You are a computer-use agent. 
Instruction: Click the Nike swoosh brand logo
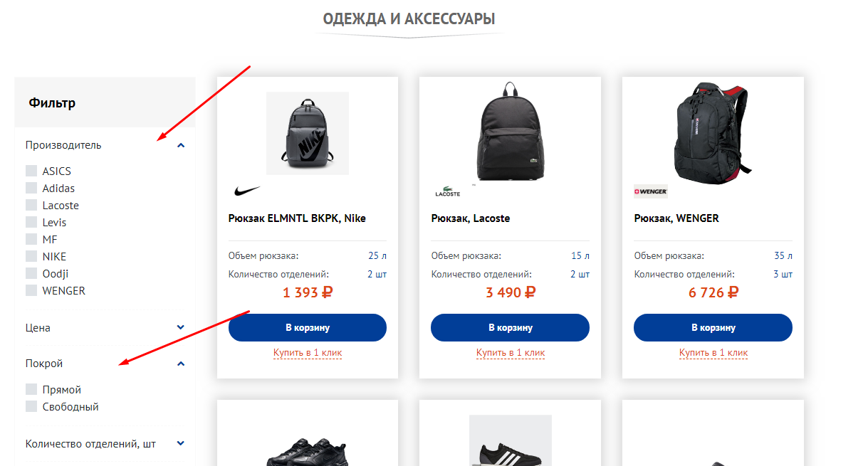[246, 191]
